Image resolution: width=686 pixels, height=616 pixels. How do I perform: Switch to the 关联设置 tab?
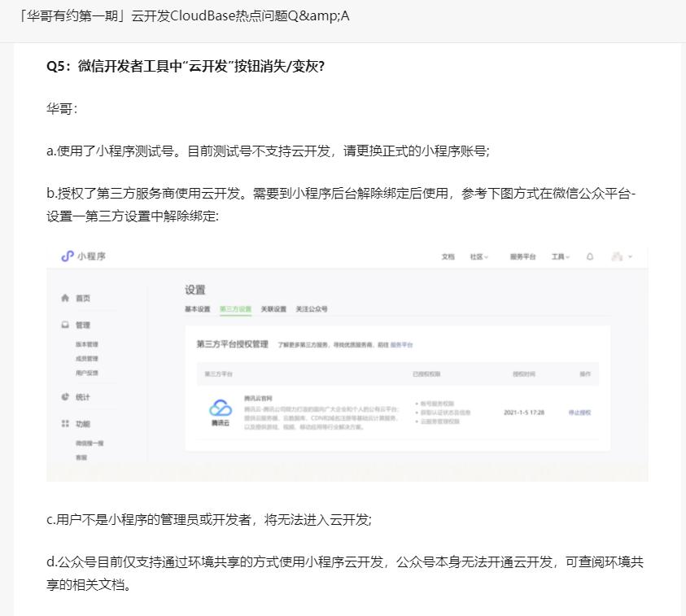(273, 309)
